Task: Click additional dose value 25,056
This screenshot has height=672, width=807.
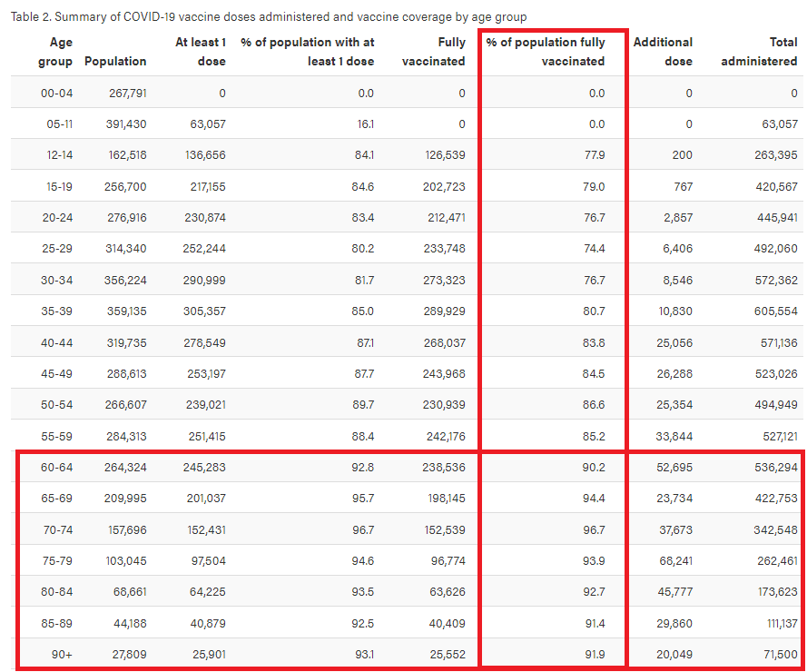Action: point(674,342)
